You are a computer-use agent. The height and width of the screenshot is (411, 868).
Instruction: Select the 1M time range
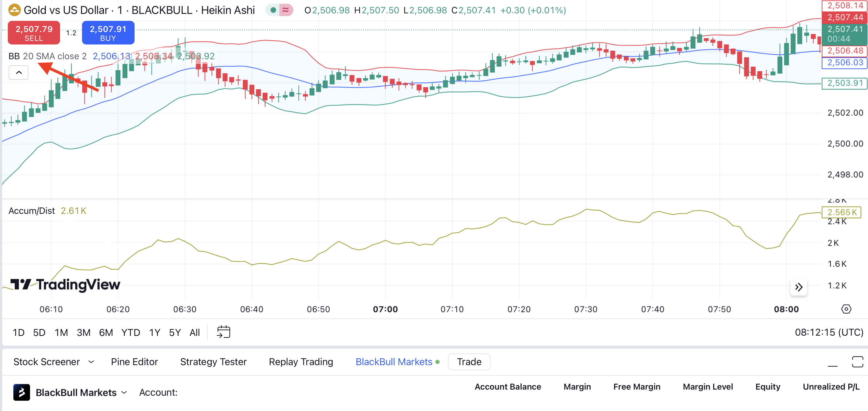point(61,333)
